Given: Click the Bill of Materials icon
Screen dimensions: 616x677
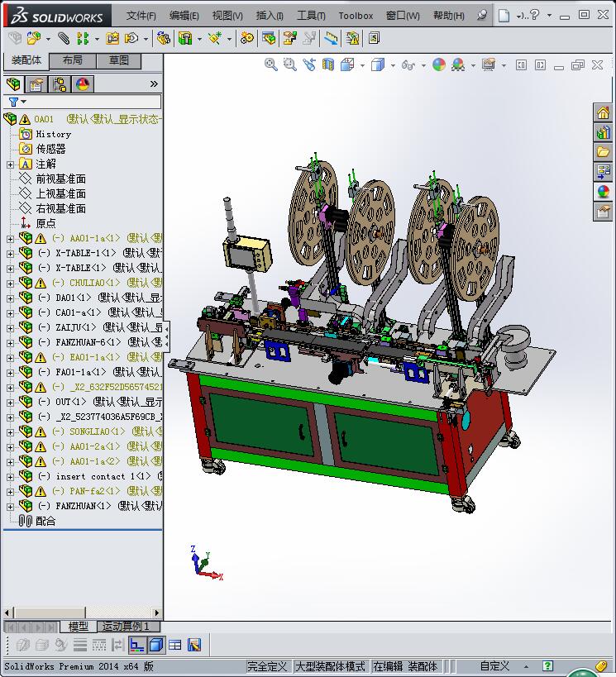Looking at the screenshot, I should [x=269, y=38].
